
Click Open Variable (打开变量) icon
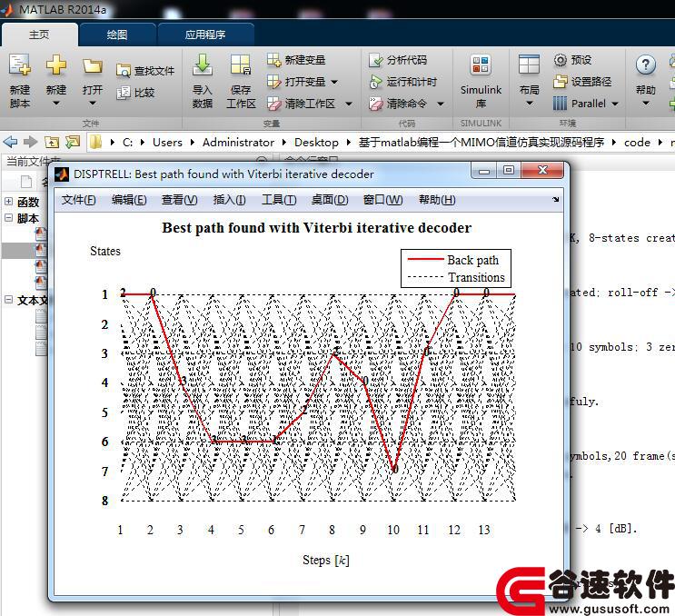[x=273, y=82]
